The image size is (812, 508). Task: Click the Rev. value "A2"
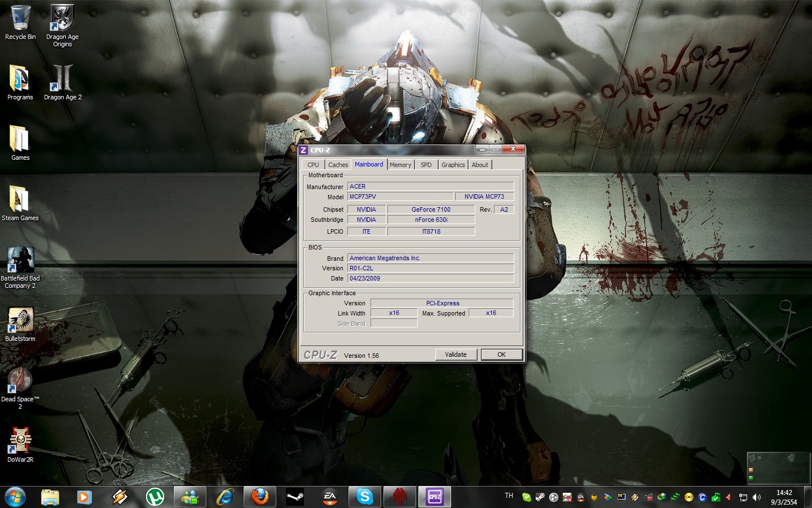coord(504,209)
